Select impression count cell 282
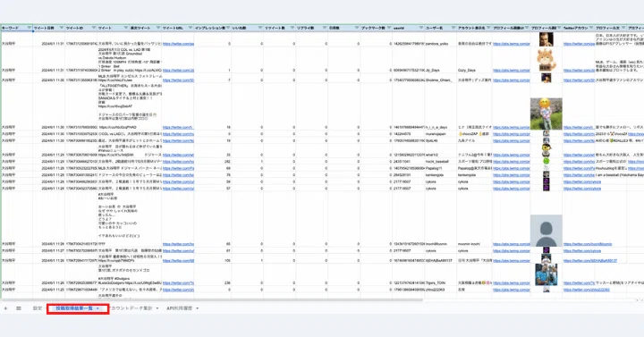This screenshot has width=644, height=337. pyautogui.click(x=213, y=162)
